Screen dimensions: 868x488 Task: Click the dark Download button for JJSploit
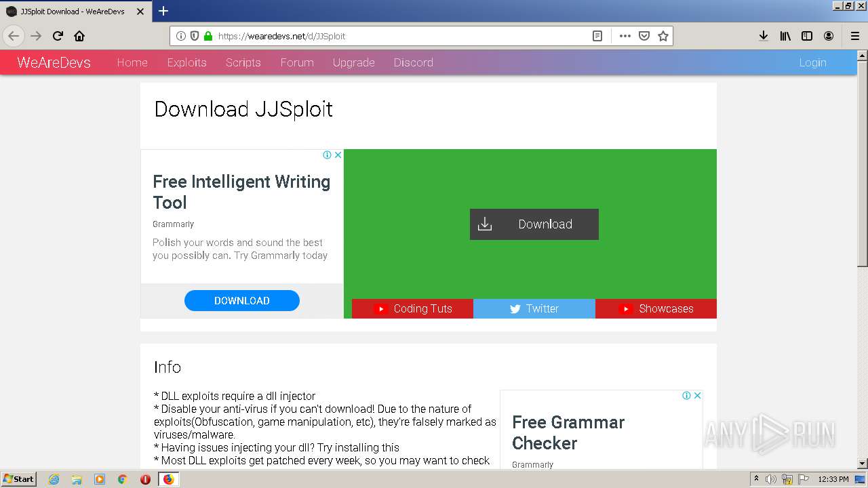[534, 224]
